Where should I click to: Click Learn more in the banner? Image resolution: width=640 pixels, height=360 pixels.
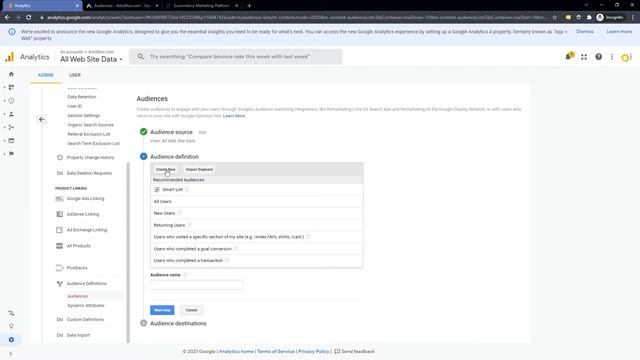(619, 31)
